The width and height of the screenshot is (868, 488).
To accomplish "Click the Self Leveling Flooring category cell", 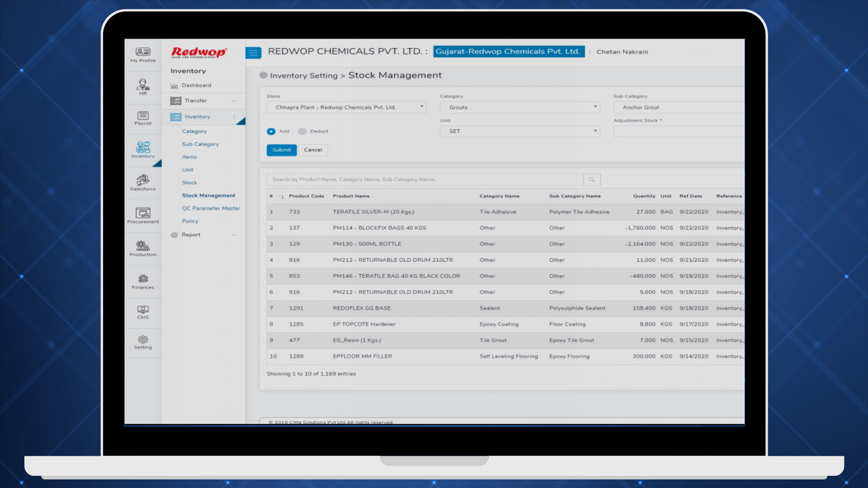I will coord(509,357).
